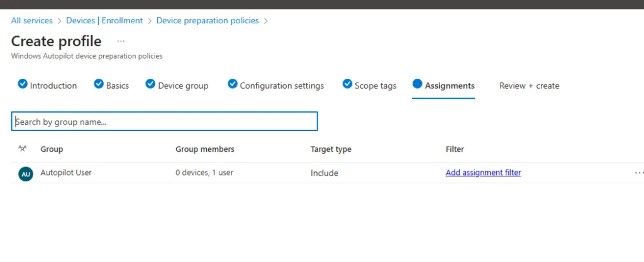This screenshot has height=262, width=644.
Task: Sort by the Group members column header
Action: [x=205, y=149]
